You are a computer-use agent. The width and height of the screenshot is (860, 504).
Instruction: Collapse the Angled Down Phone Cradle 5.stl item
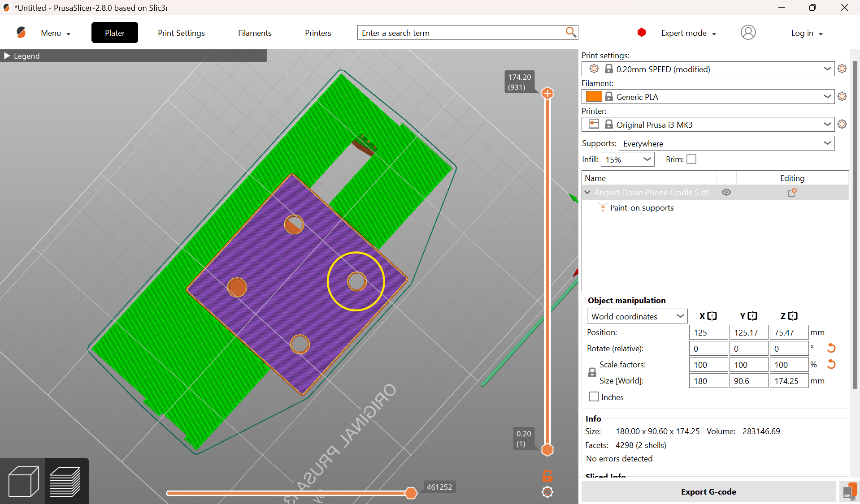point(587,192)
